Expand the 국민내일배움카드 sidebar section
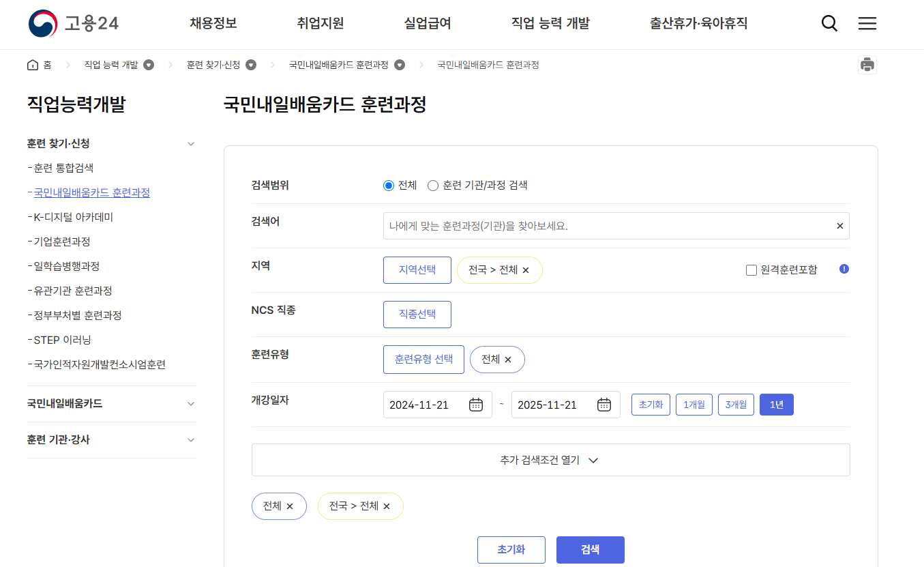The image size is (924, 567). click(x=191, y=404)
